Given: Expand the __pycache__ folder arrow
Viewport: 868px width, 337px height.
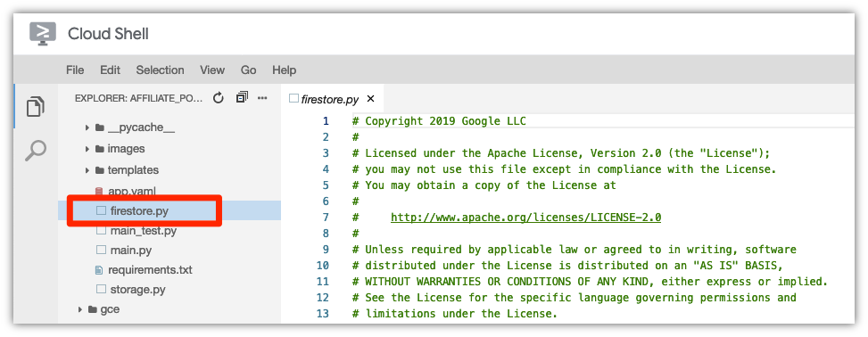Looking at the screenshot, I should tap(87, 127).
